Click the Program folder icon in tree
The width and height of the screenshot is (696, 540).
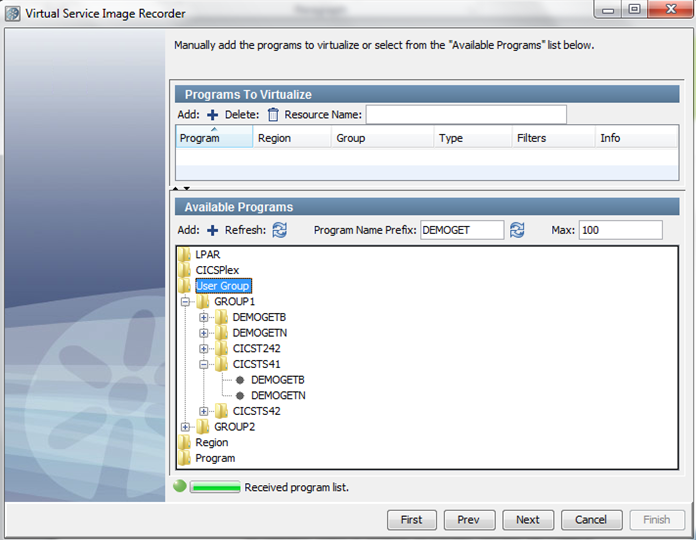point(184,458)
